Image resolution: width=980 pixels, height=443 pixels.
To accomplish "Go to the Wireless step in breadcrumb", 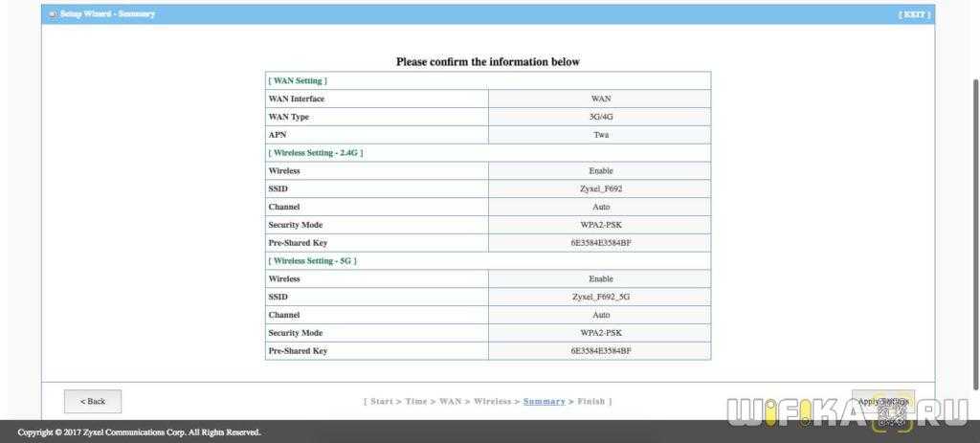I will tap(492, 401).
